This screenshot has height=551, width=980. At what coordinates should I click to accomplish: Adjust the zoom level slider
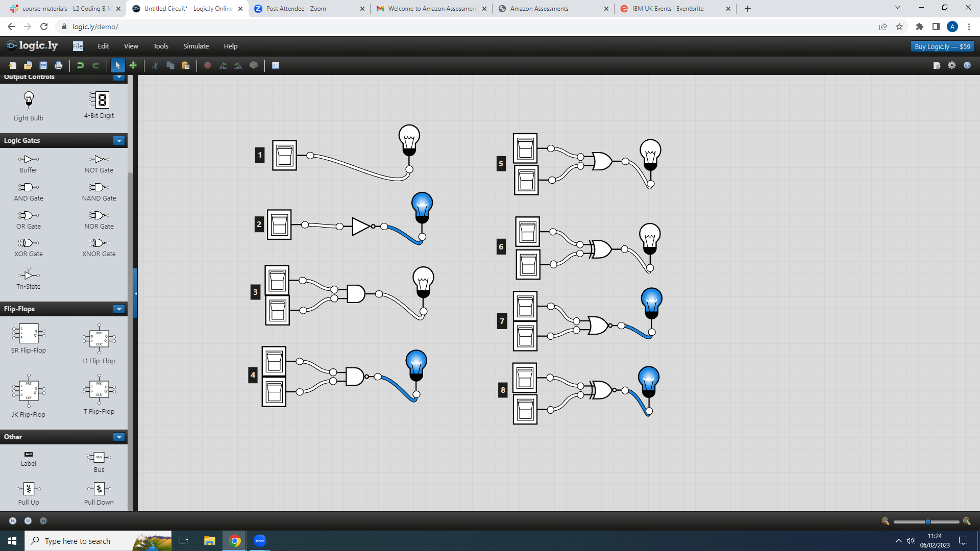927,521
